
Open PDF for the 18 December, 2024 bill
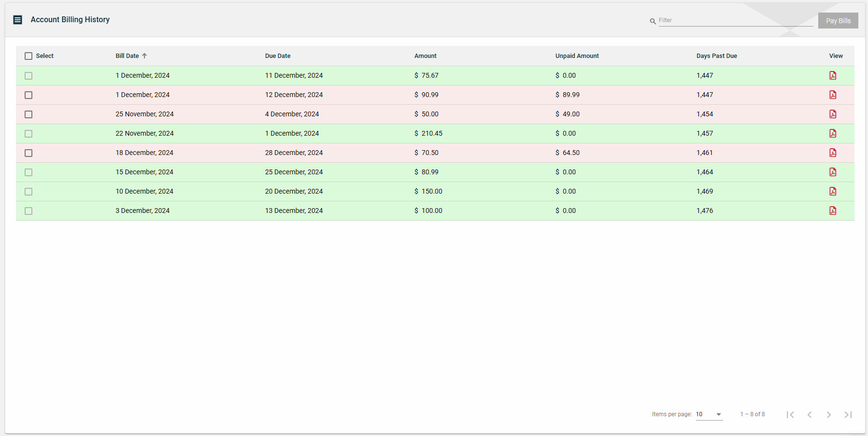[x=833, y=153]
